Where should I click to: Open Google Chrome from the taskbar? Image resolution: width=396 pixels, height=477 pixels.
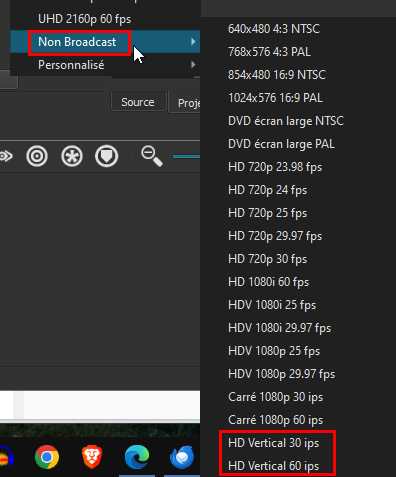pos(47,457)
